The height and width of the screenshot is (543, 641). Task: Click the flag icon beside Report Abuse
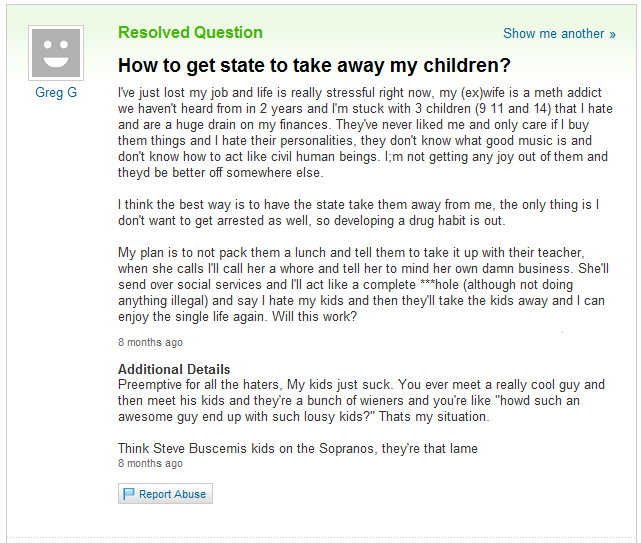click(x=128, y=494)
